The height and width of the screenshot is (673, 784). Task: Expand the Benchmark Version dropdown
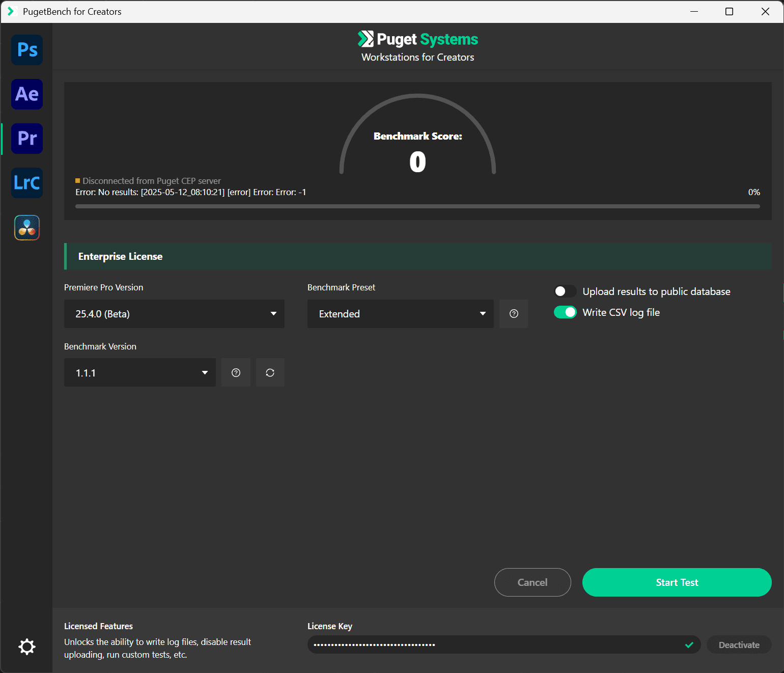(139, 373)
